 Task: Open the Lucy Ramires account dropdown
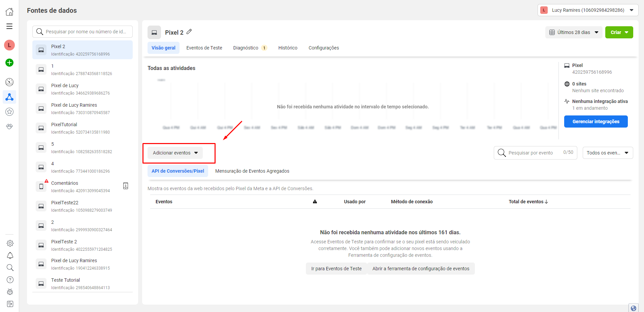[588, 10]
